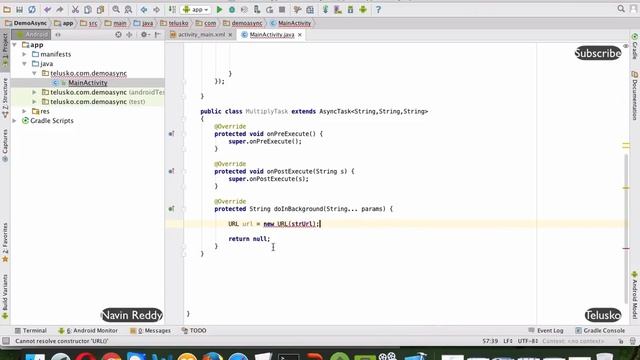Click the Attach debugger icon

point(257,9)
